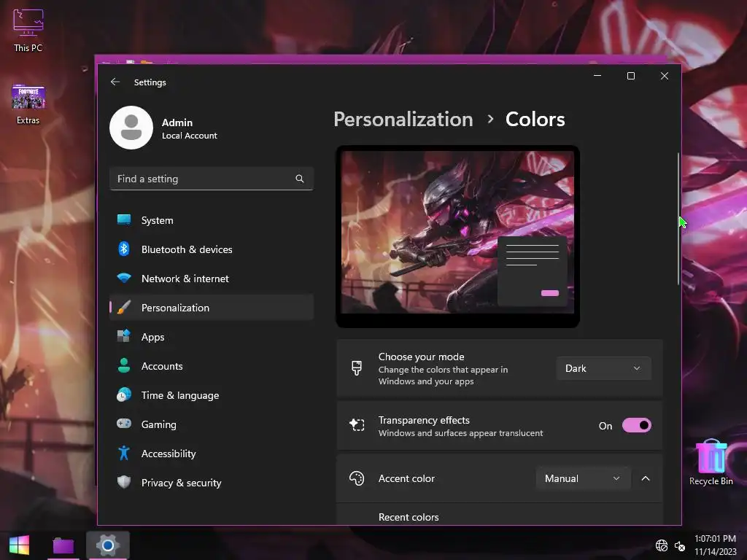Click the Bluetooth icon in sidebar

pyautogui.click(x=124, y=249)
